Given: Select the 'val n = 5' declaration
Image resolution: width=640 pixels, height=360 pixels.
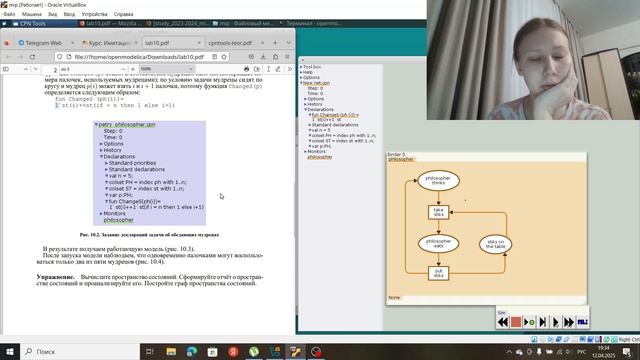Looking at the screenshot, I should pyautogui.click(x=321, y=130).
